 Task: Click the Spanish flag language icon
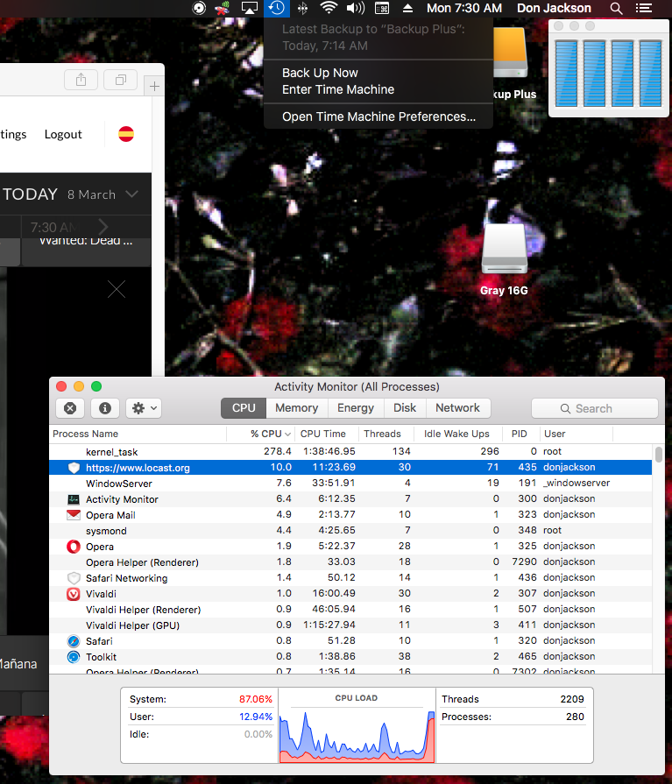pyautogui.click(x=126, y=134)
